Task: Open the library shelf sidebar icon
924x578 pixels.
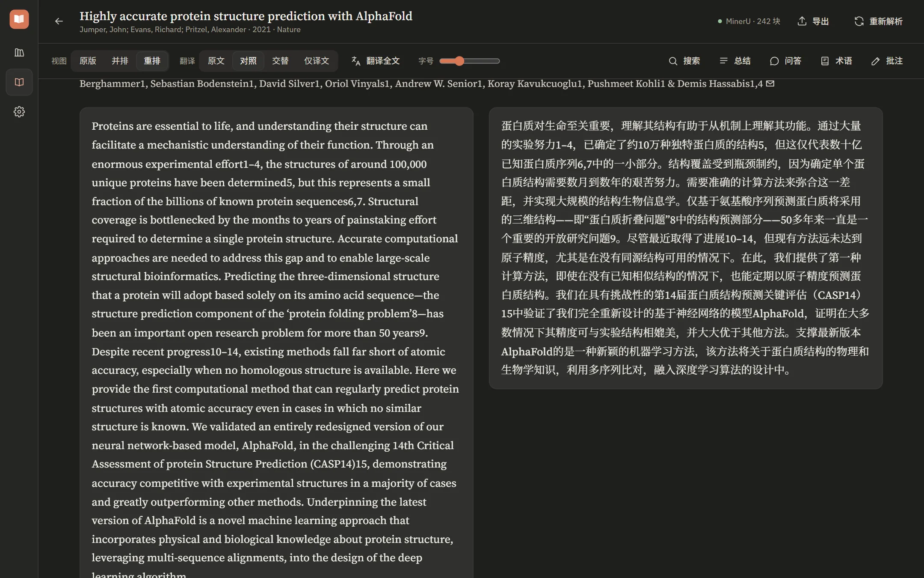Action: (19, 53)
